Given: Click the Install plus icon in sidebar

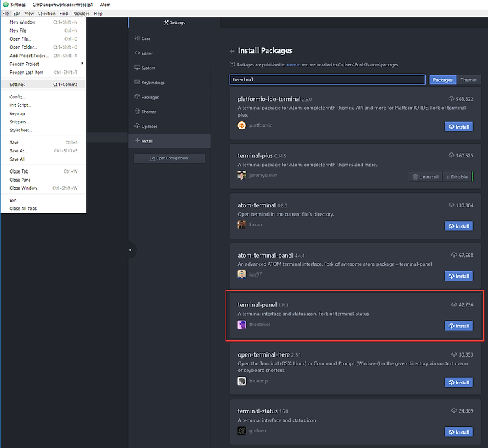Looking at the screenshot, I should coord(137,140).
